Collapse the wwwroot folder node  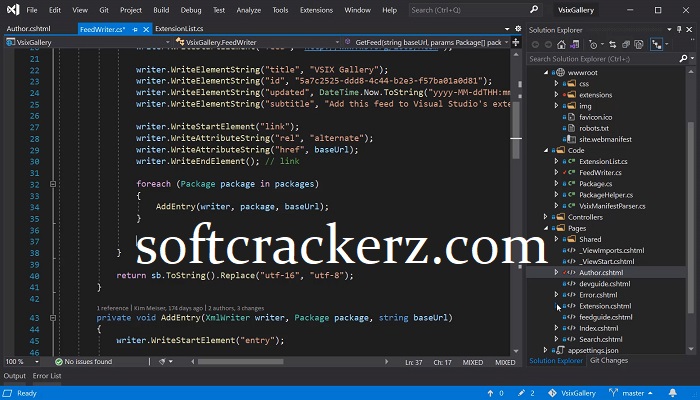point(546,72)
